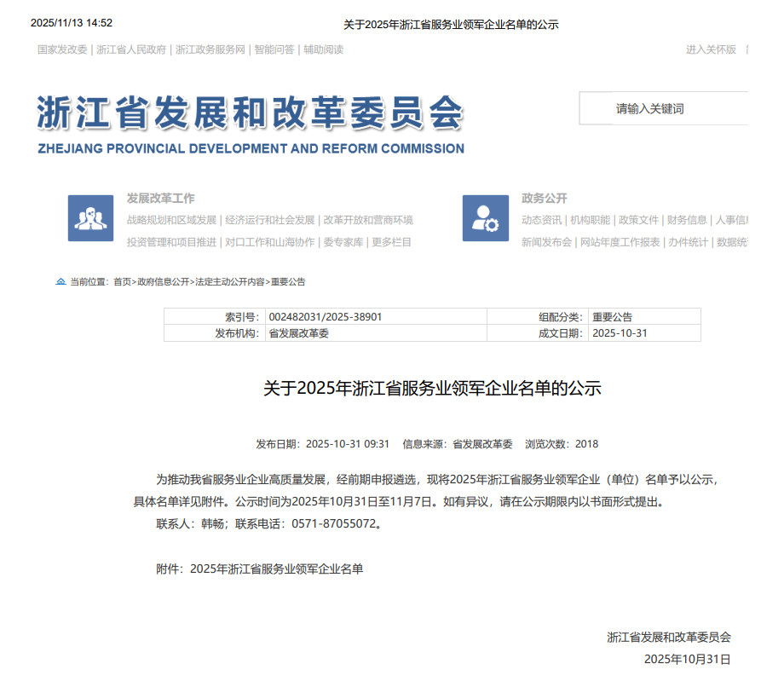
Task: Open attachment 2025年浙江省服务业领军企业名单
Action: pyautogui.click(x=277, y=569)
